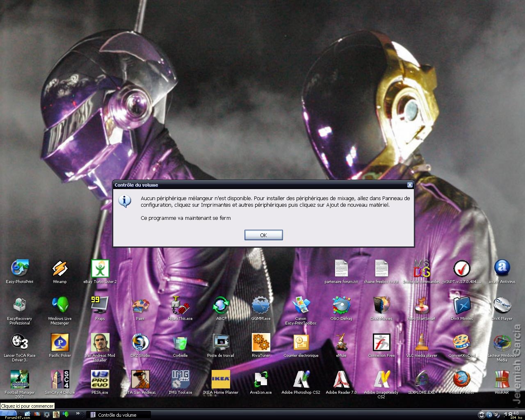Screen dimensions: 525x420
Task: Open EasyRecovery Professional shortcut
Action: pos(20,311)
